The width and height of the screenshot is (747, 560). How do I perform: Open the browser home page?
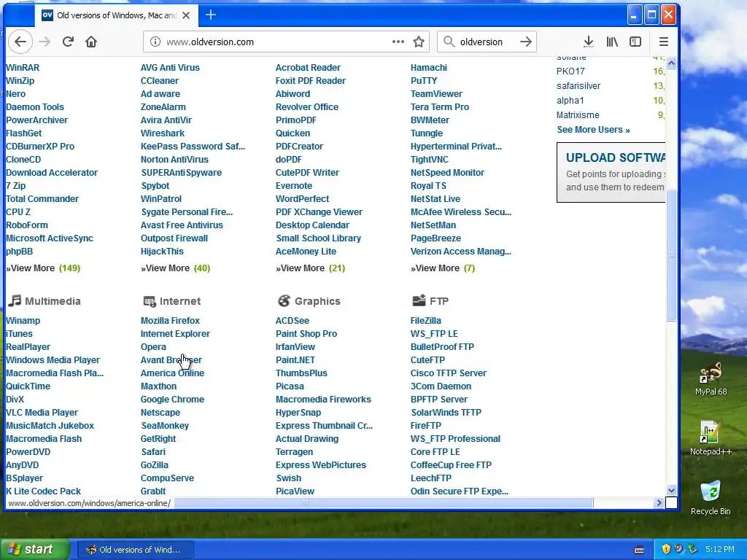91,42
